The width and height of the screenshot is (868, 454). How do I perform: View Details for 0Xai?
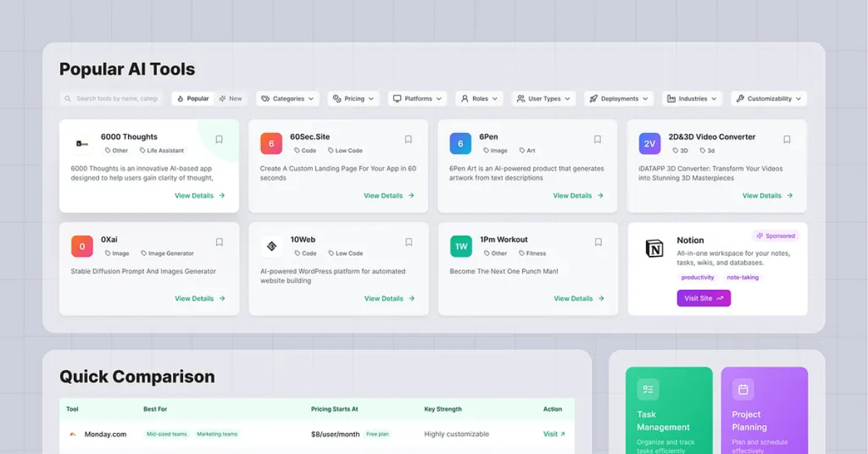pyautogui.click(x=200, y=298)
